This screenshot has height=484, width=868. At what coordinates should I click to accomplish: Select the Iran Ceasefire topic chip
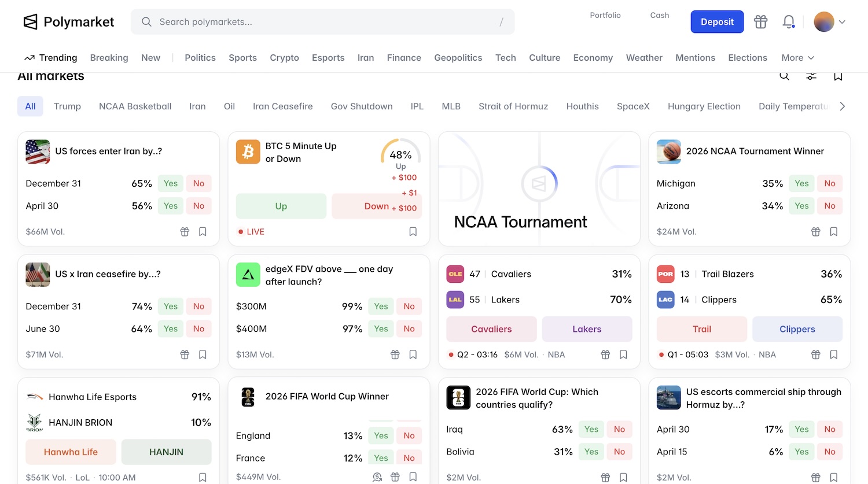[282, 106]
